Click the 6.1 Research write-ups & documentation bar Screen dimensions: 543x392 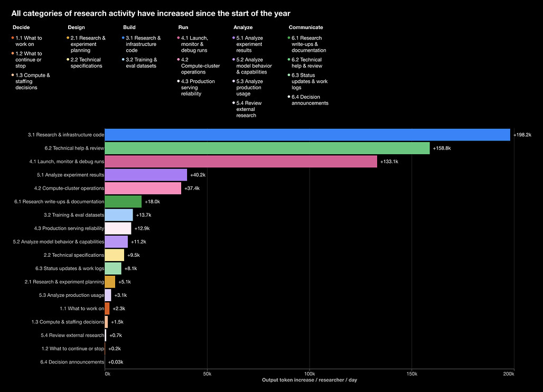[123, 201]
